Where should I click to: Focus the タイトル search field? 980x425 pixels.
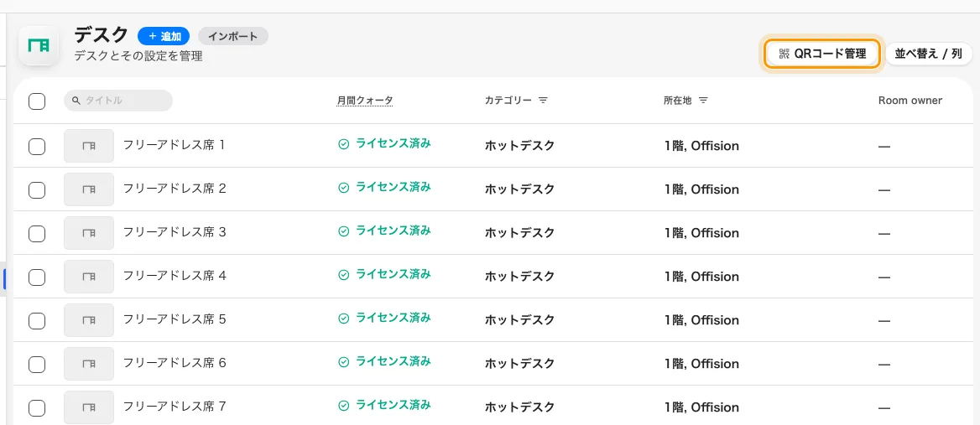click(118, 101)
